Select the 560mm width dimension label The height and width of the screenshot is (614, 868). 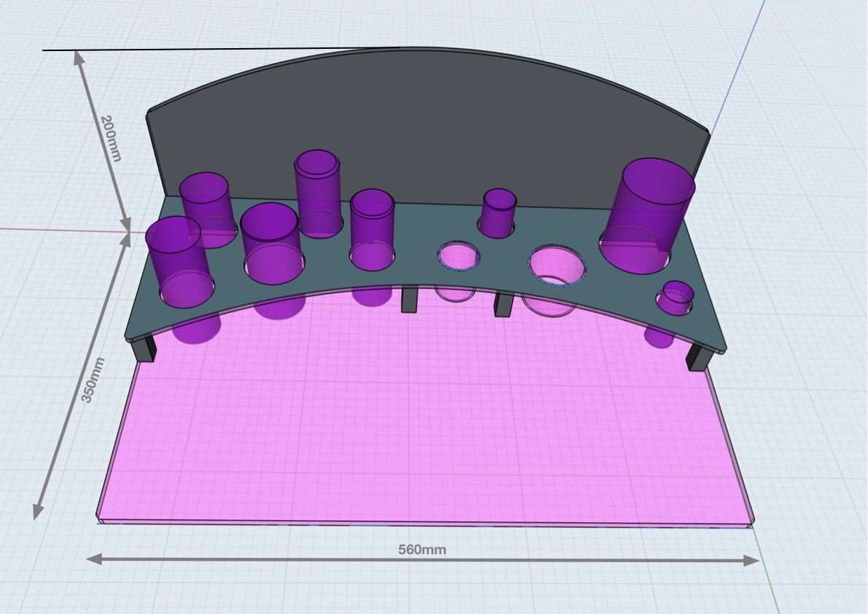[421, 551]
